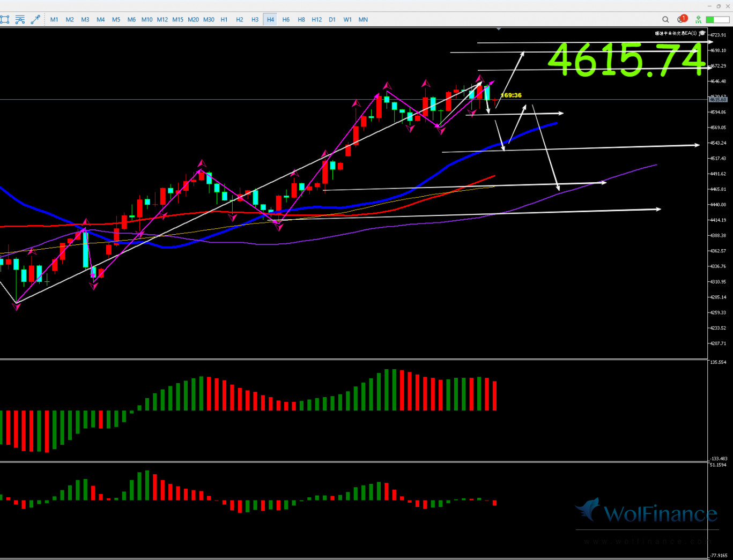Toggle the active H4 timeframe
This screenshot has height=560, width=733.
pyautogui.click(x=270, y=20)
